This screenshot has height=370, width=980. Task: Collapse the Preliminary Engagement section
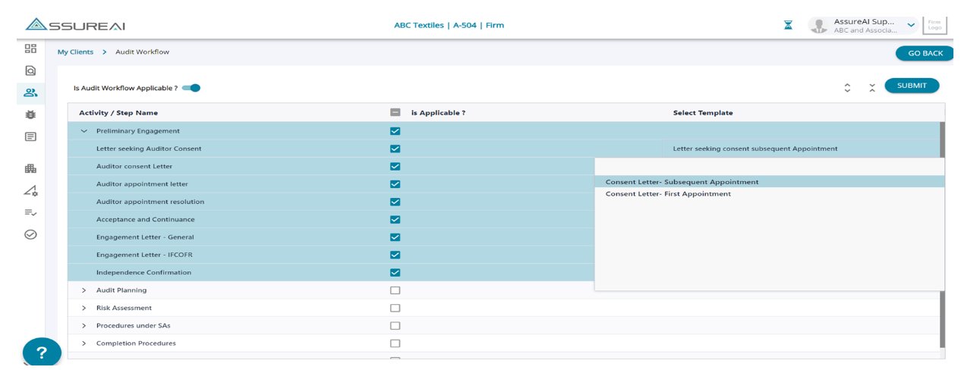[x=84, y=131]
